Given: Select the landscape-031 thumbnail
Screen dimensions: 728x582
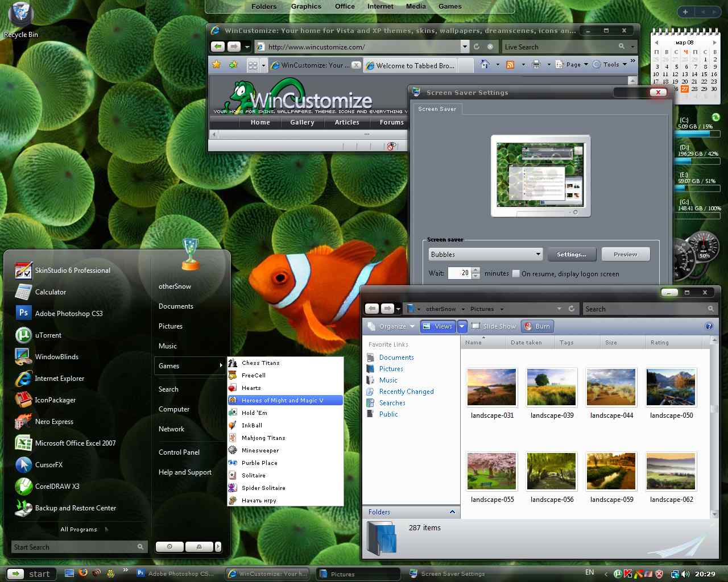Looking at the screenshot, I should 492,387.
